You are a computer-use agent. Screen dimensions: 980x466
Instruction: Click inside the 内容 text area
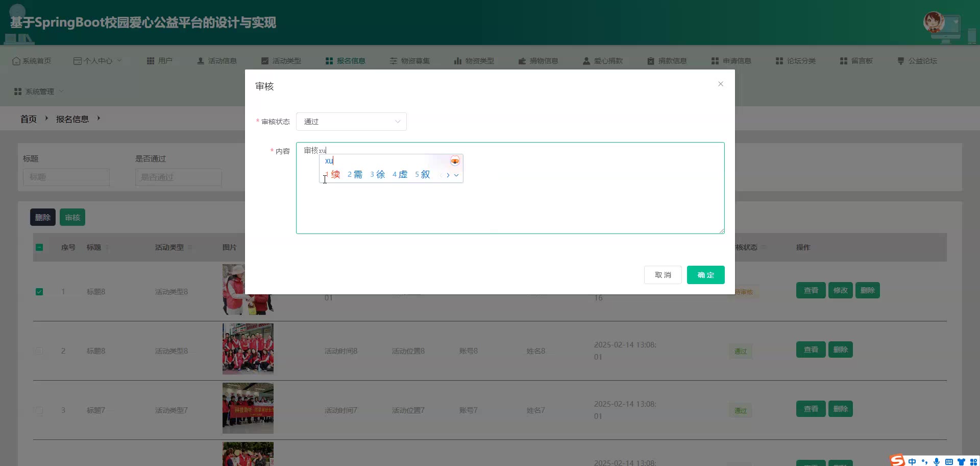click(x=510, y=188)
